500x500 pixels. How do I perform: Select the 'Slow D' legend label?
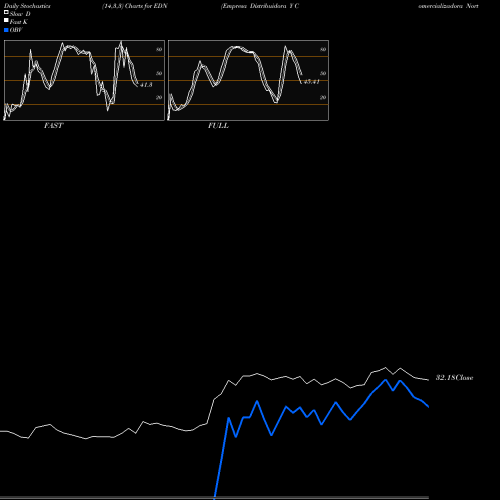(x=20, y=14)
